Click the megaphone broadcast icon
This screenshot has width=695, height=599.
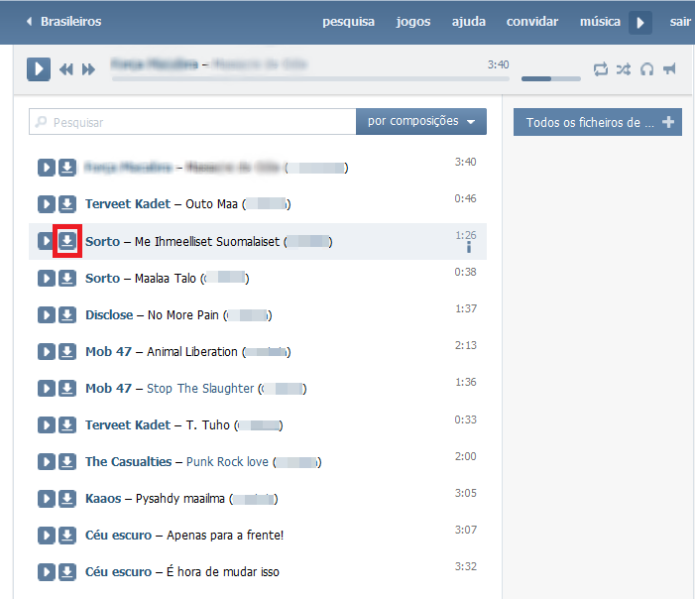(669, 69)
